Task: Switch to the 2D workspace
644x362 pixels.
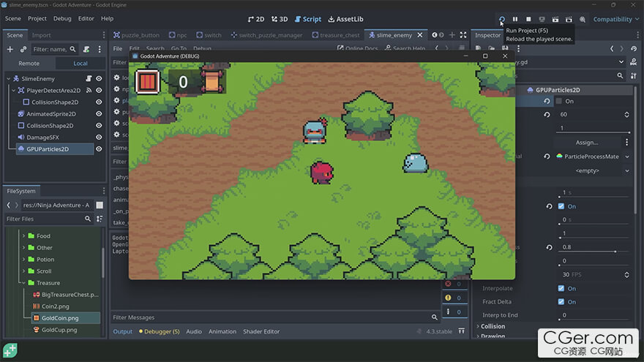Action: (x=256, y=19)
